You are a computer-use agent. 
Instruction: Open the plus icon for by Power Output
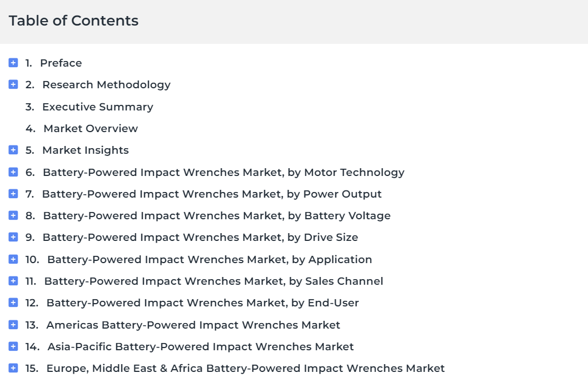13,194
